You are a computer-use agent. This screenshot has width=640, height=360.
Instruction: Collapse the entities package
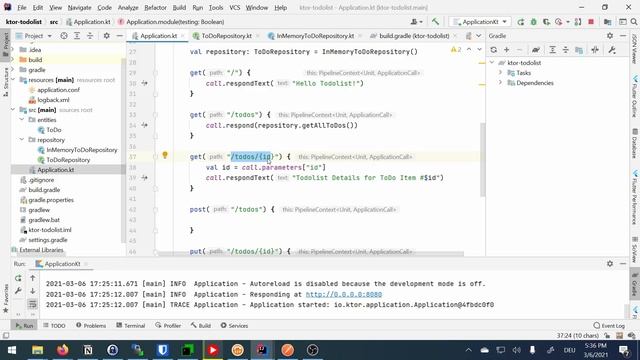tap(22, 120)
